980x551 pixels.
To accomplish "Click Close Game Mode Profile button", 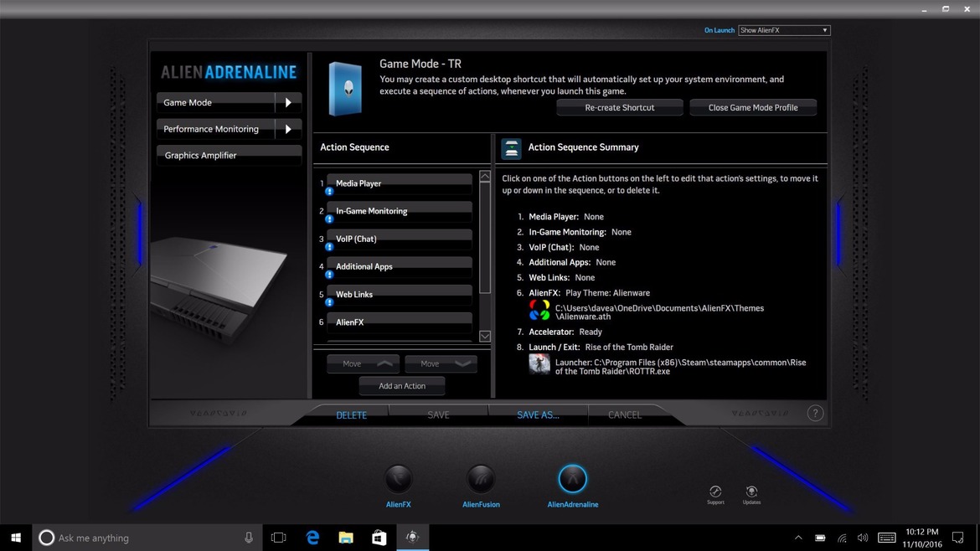I will click(752, 107).
